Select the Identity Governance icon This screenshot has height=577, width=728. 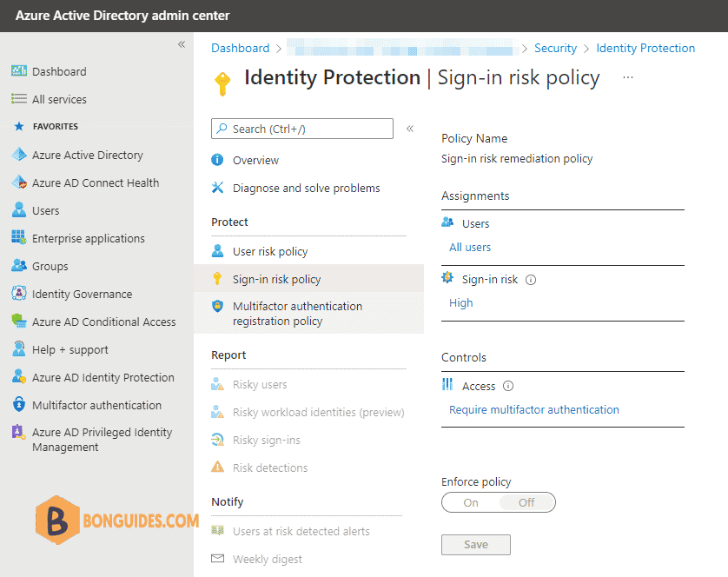tap(18, 293)
